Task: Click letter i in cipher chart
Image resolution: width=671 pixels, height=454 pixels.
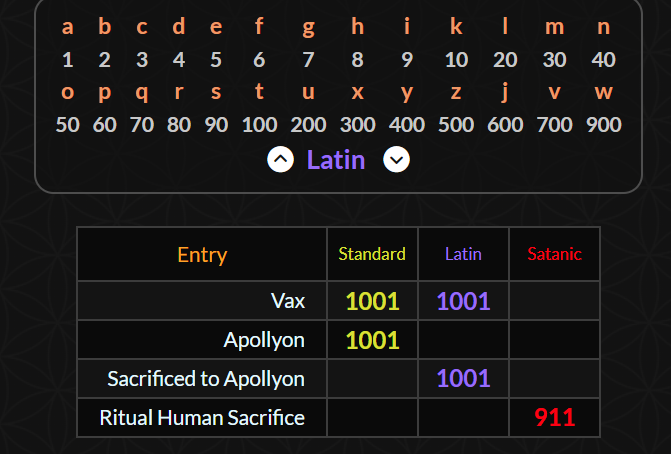Action: click(407, 26)
